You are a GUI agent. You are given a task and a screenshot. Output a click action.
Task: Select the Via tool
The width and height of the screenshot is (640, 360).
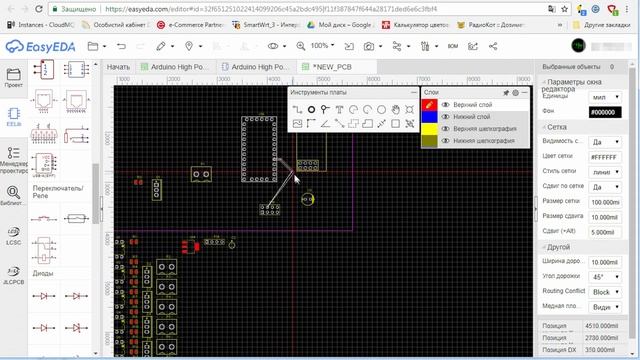click(x=325, y=109)
